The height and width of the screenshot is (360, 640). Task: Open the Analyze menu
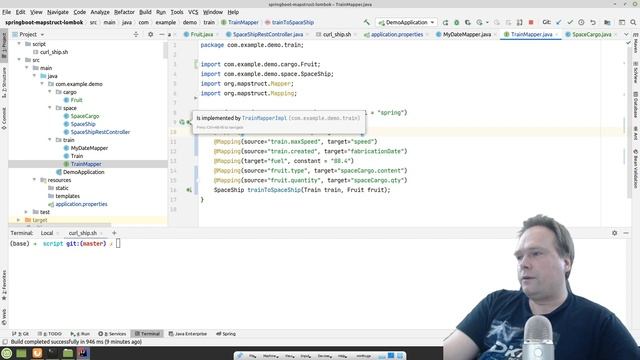(100, 12)
